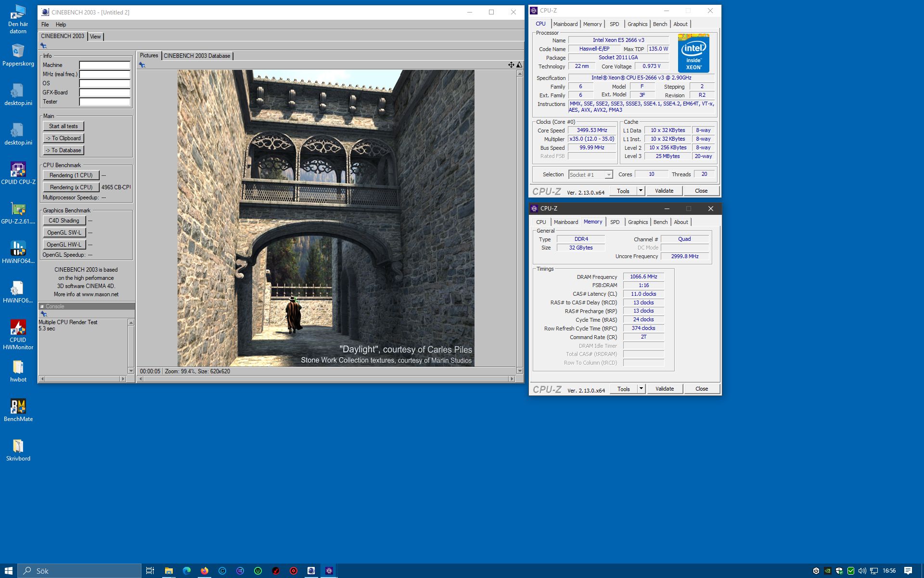Click the move-view cross icon in Pictures panel

tap(511, 65)
